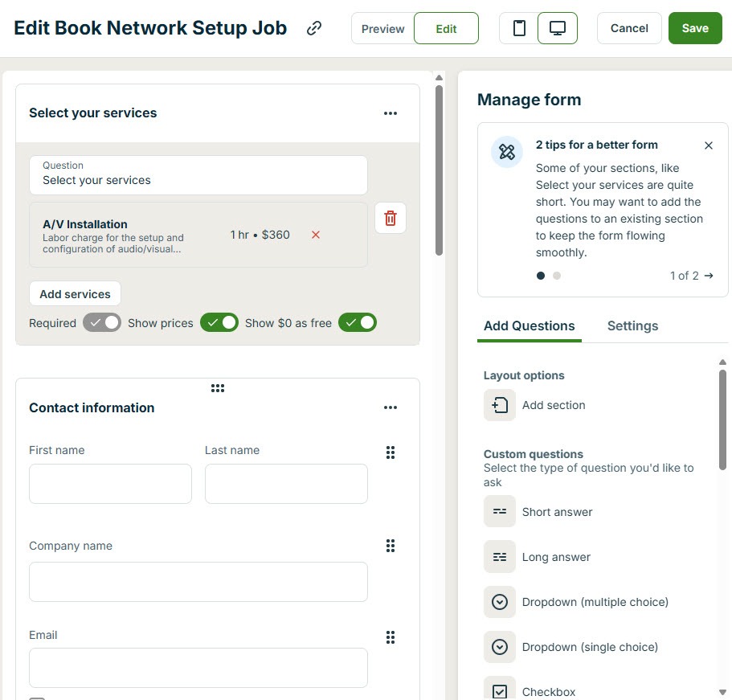732x700 pixels.
Task: Click 'Dropdown (single choice)' label
Action: [590, 647]
